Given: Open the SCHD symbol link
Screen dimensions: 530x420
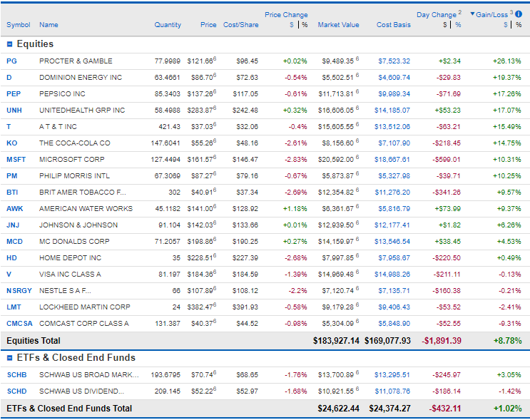Looking at the screenshot, I should 17,391.
